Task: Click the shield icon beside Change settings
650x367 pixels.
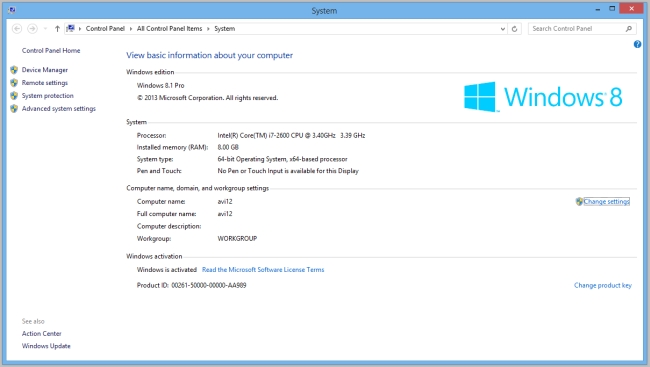Action: pos(579,202)
